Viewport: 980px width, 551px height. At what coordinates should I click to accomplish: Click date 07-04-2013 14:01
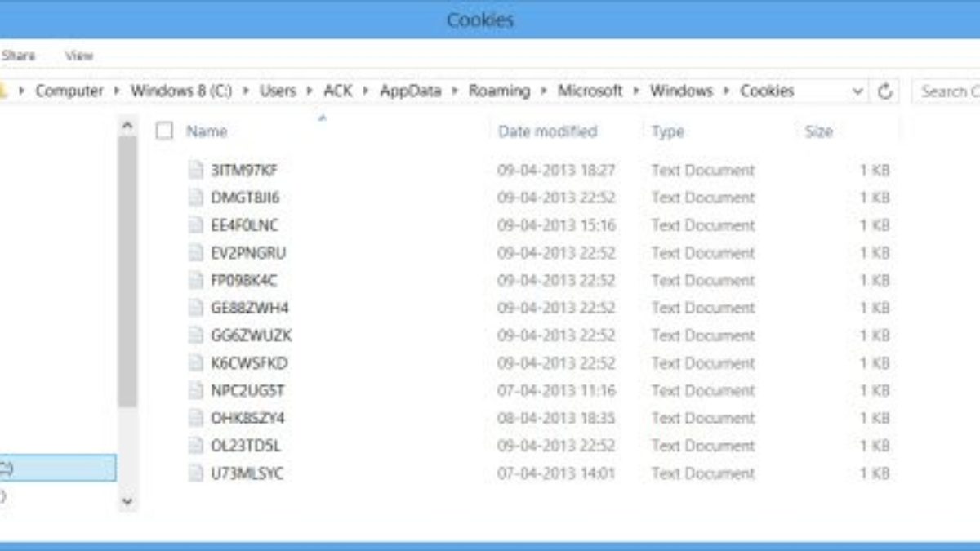coord(556,473)
